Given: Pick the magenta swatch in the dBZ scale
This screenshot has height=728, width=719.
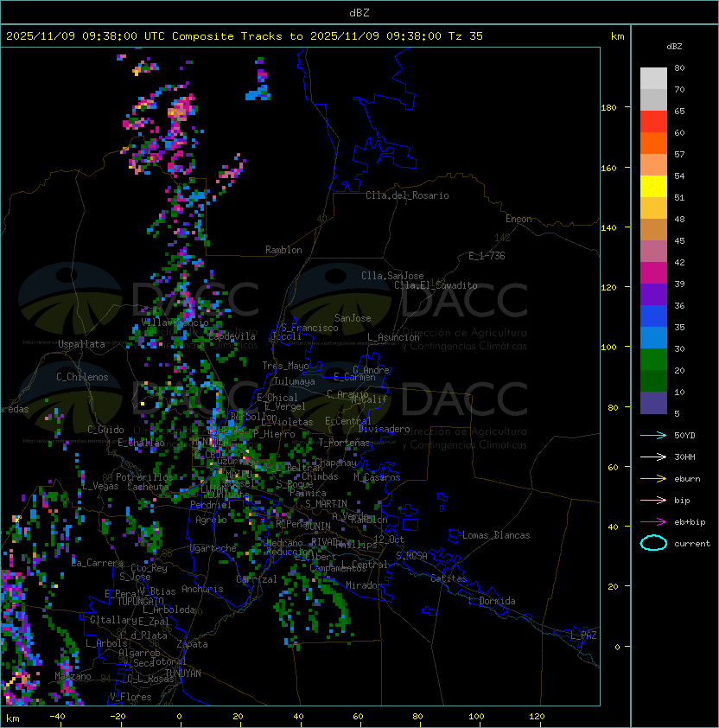Looking at the screenshot, I should coord(653,272).
